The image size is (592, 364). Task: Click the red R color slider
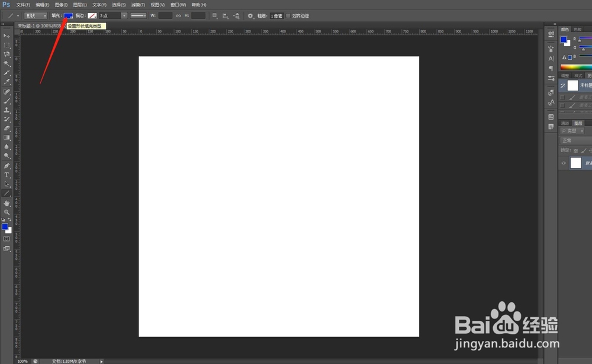pos(585,38)
